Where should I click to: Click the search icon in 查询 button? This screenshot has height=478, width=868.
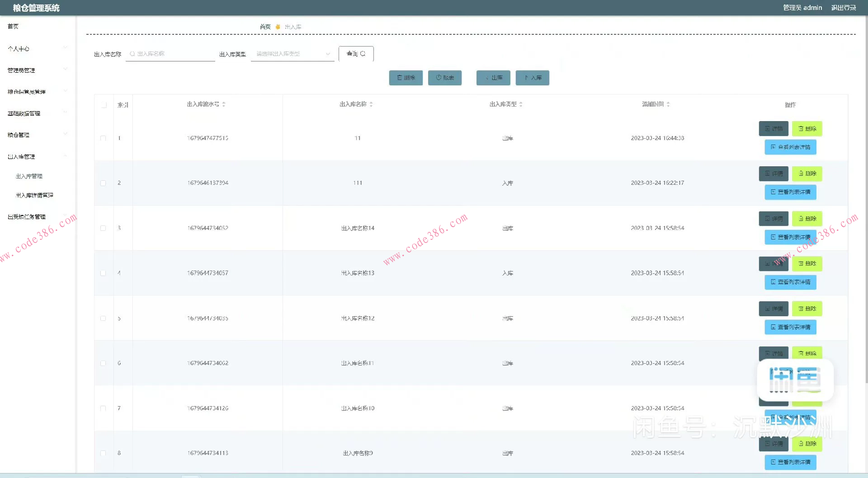(363, 54)
